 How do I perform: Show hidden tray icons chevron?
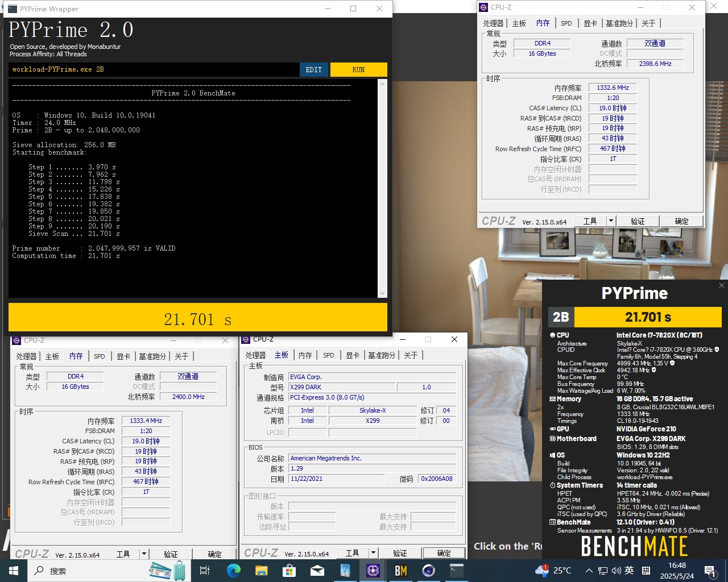click(589, 571)
